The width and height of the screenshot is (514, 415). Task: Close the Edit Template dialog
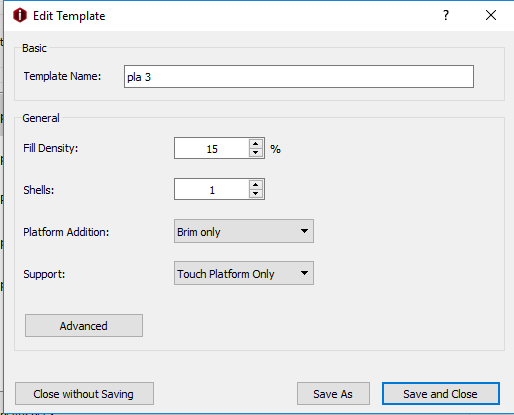(491, 15)
